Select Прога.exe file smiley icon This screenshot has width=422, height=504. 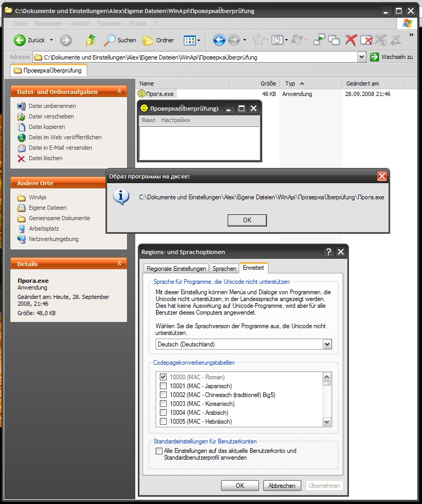tap(141, 93)
